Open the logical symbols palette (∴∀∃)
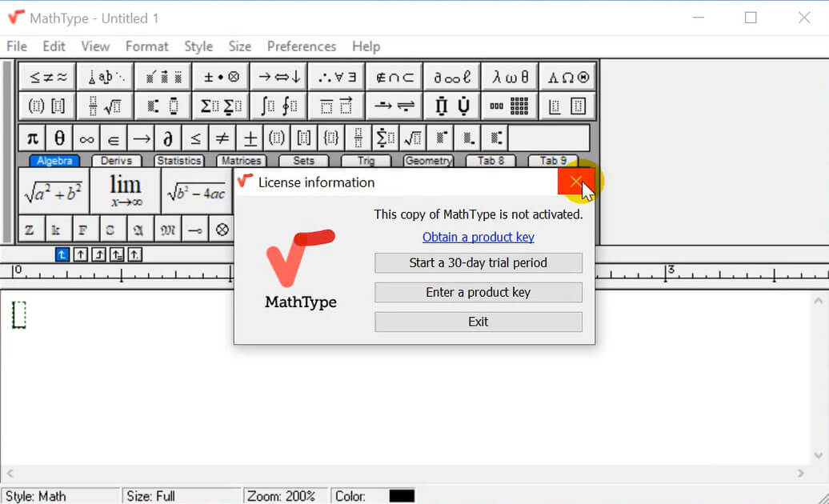The width and height of the screenshot is (829, 504). point(337,77)
